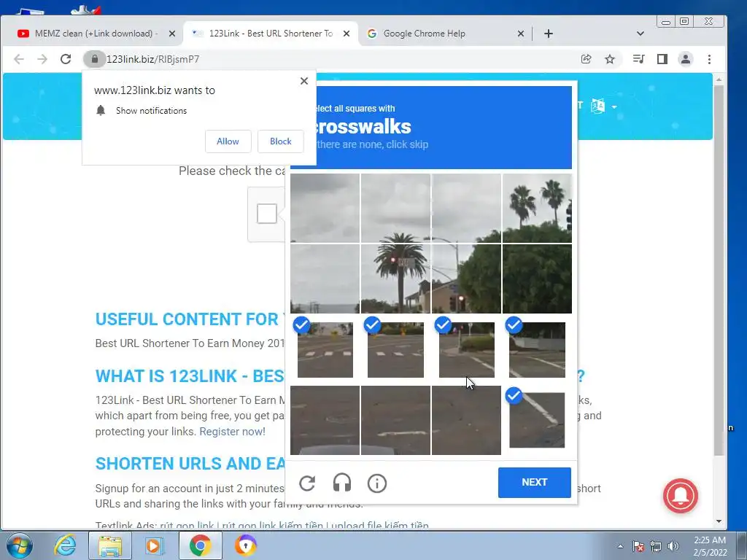Go back to previous page
This screenshot has height=560, width=747.
point(19,59)
